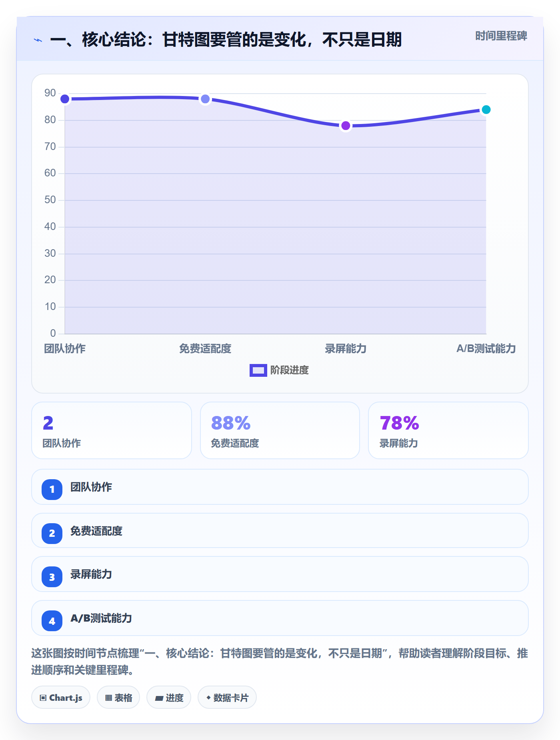Open the stat card showing 2 团队协作

pyautogui.click(x=112, y=430)
